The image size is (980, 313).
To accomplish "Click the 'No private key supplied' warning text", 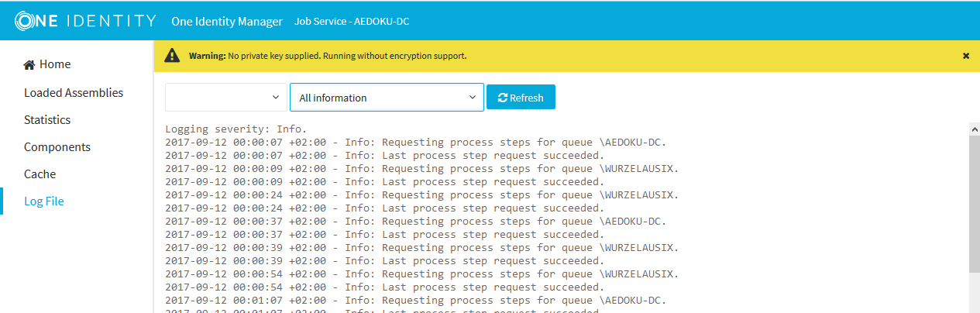I will tap(347, 56).
